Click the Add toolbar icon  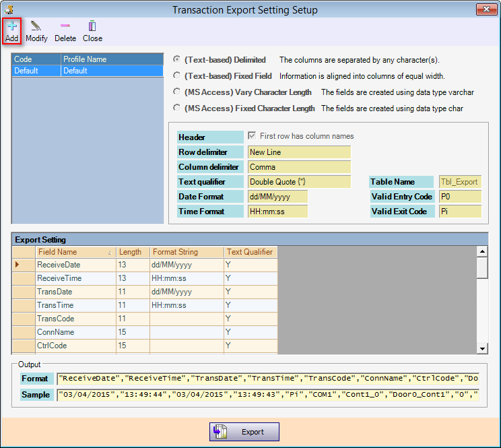[11, 27]
